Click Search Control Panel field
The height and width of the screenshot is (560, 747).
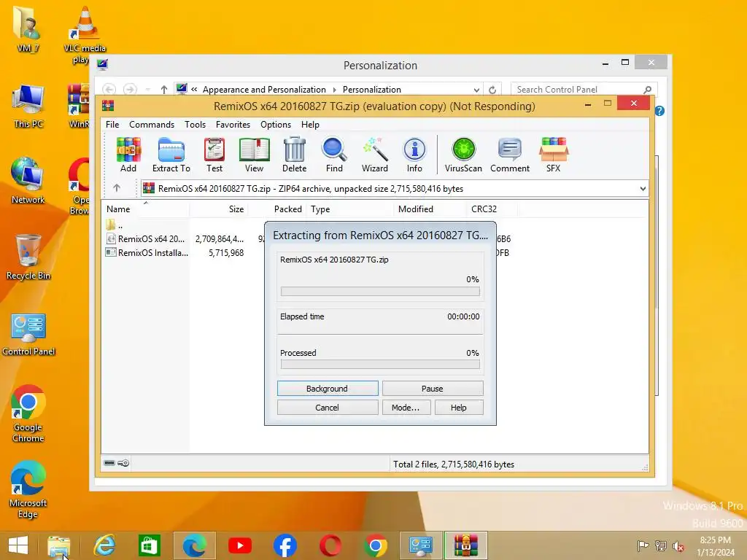click(x=584, y=90)
